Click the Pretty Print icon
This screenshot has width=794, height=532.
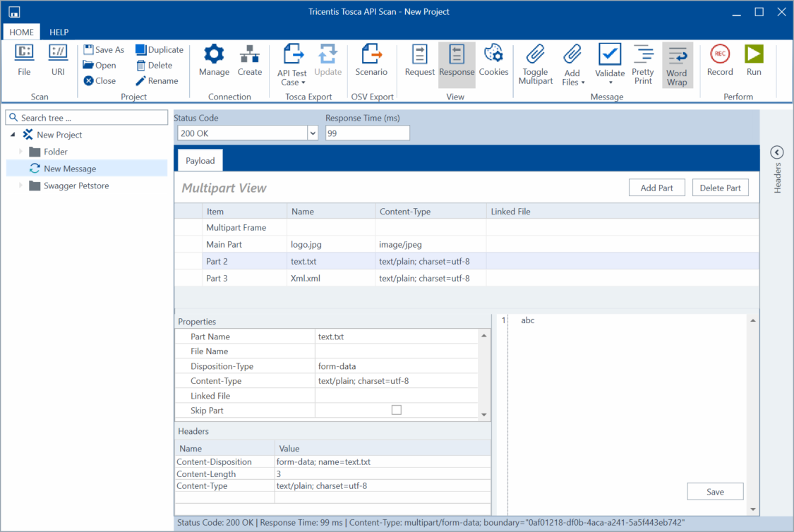tap(643, 54)
